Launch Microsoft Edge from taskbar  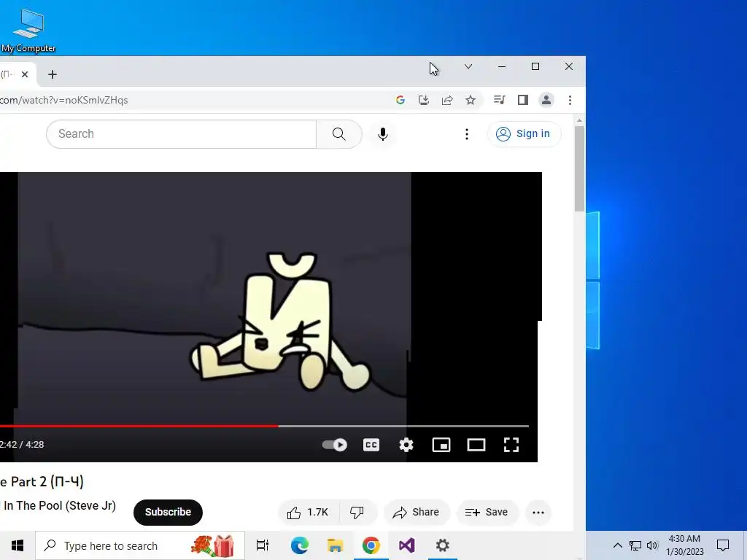pos(300,545)
